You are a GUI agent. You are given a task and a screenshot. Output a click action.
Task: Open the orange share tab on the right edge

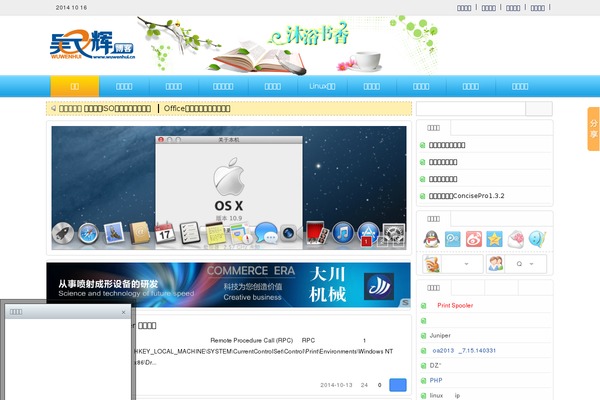(593, 129)
